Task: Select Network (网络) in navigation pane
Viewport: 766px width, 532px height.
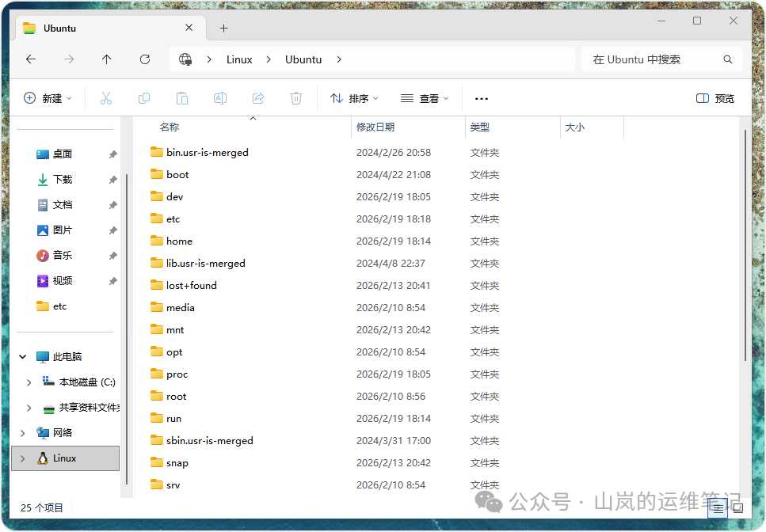Action: tap(63, 433)
